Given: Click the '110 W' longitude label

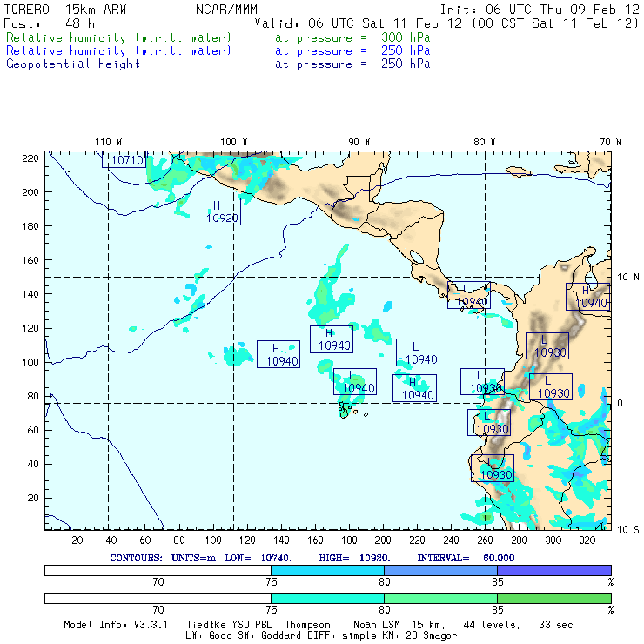Looking at the screenshot, I should point(109,142).
